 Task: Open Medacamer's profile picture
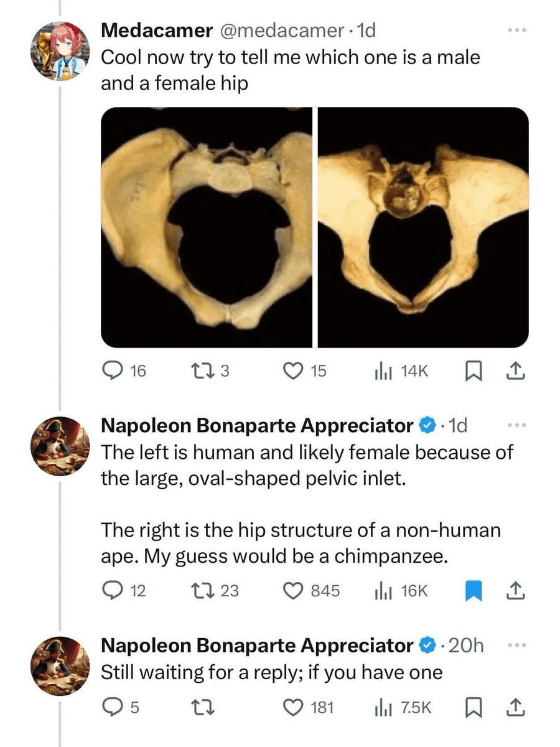point(60,51)
